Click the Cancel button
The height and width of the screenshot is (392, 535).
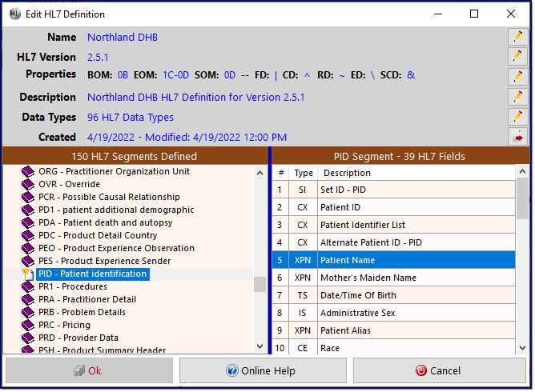tap(440, 370)
